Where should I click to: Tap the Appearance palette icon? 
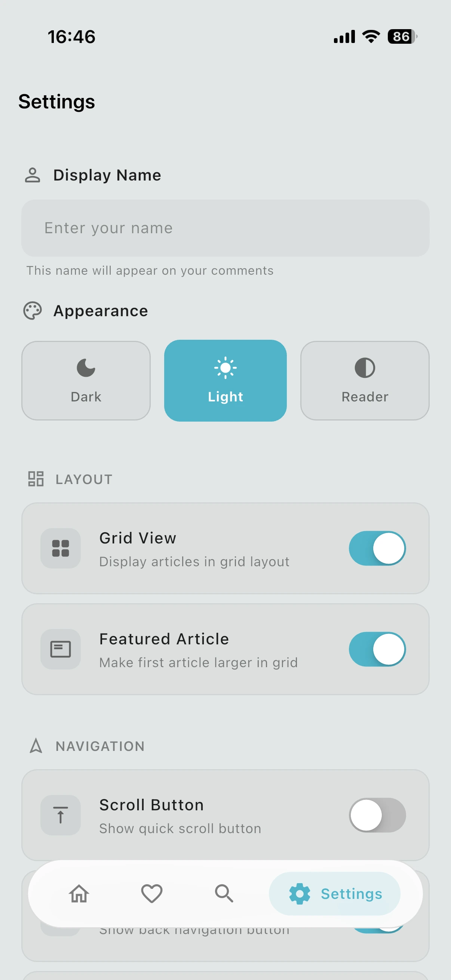(33, 311)
